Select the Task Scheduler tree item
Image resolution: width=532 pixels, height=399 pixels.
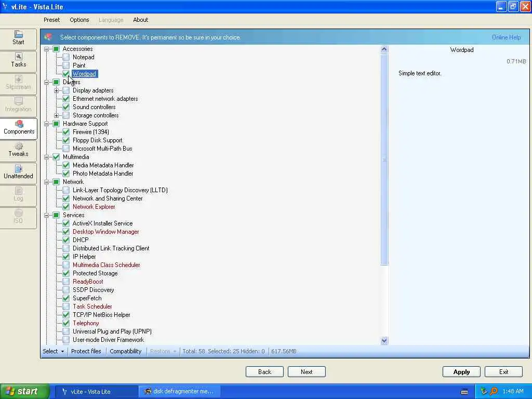[x=92, y=307]
